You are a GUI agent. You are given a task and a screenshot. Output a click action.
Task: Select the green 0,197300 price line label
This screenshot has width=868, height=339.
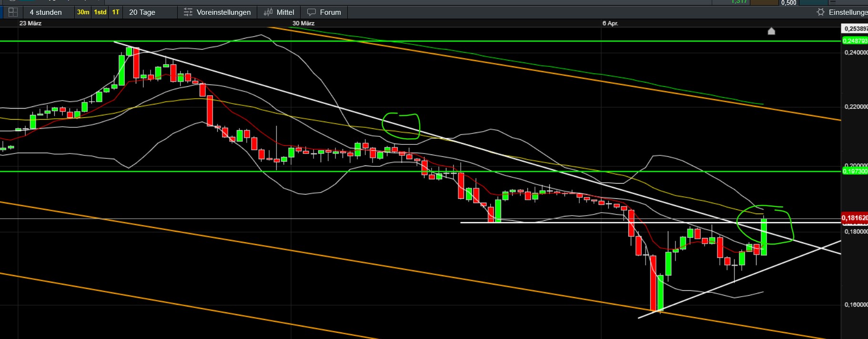click(855, 171)
